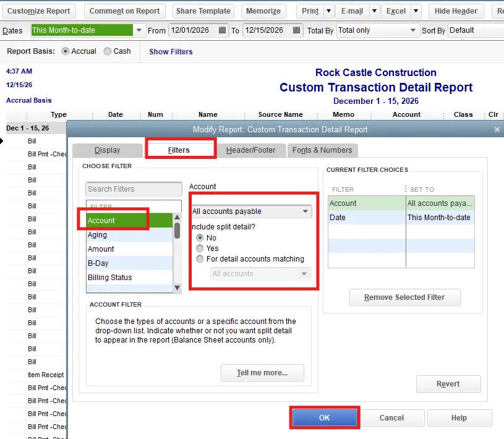Click the Search Filters input field
Image resolution: width=504 pixels, height=439 pixels.
click(x=134, y=189)
